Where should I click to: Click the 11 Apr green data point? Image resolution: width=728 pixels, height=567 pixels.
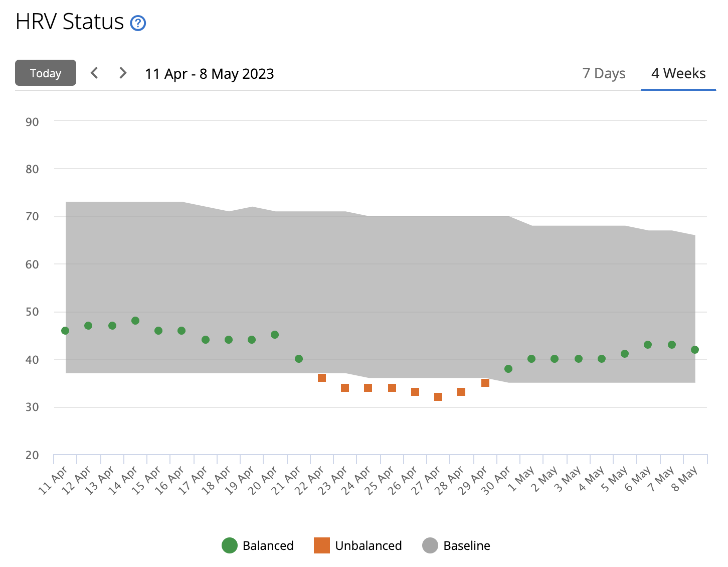[65, 331]
